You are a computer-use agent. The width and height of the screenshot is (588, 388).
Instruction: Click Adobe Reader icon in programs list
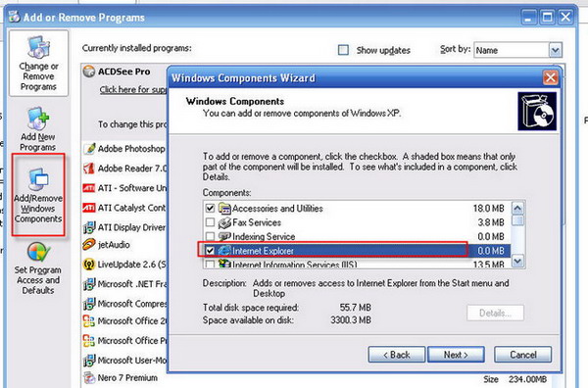point(89,169)
